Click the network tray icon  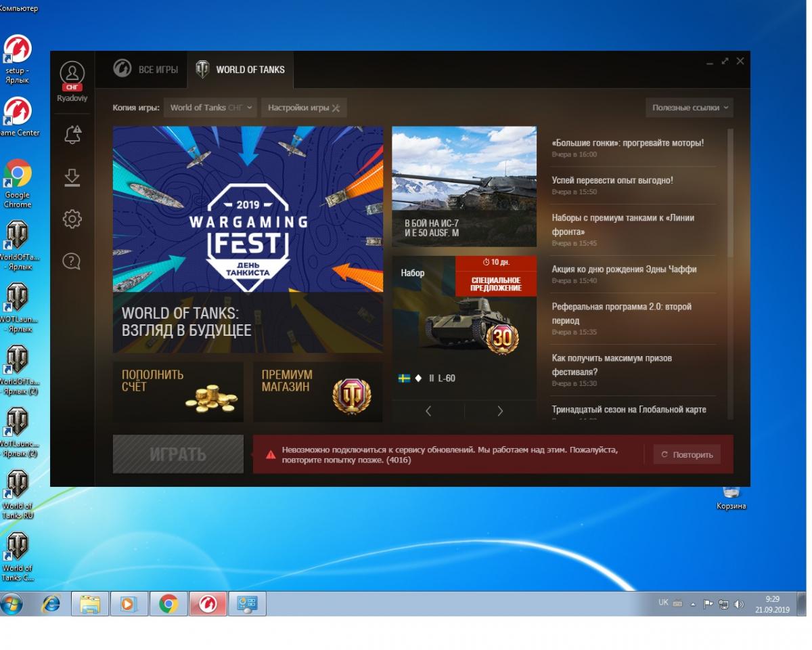point(723,604)
